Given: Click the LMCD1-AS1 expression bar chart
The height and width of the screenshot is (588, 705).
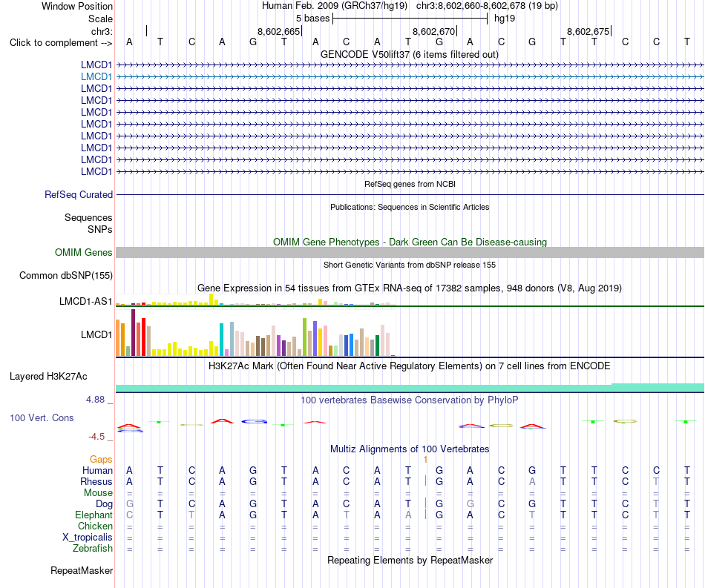Looking at the screenshot, I should click(255, 300).
